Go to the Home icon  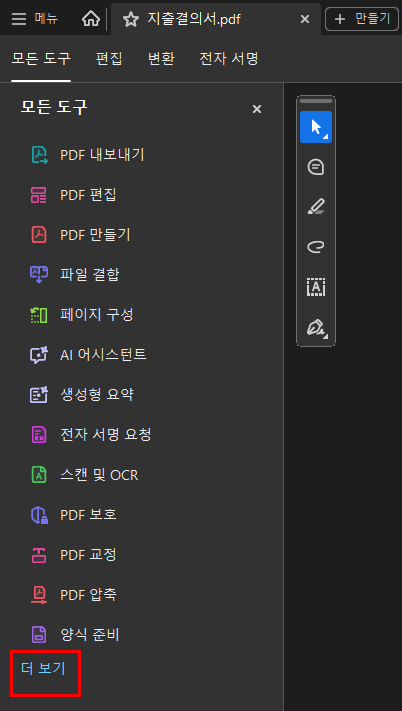tap(91, 19)
